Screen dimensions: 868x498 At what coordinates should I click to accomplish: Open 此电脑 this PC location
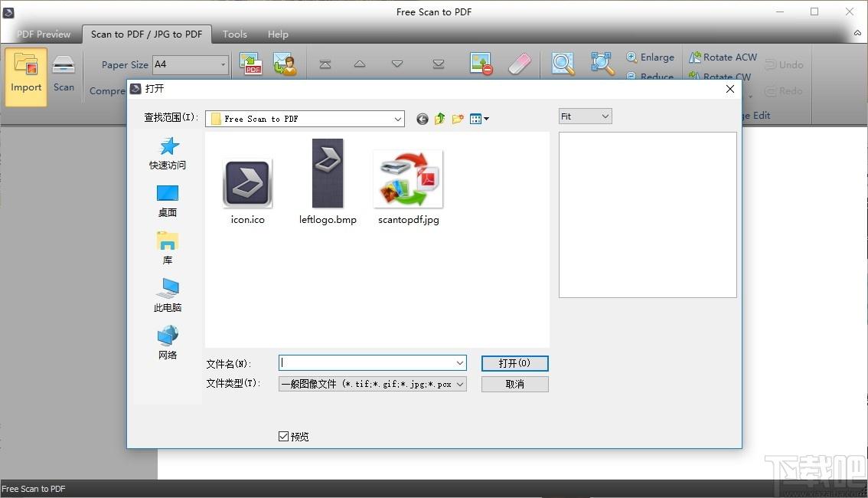click(168, 296)
